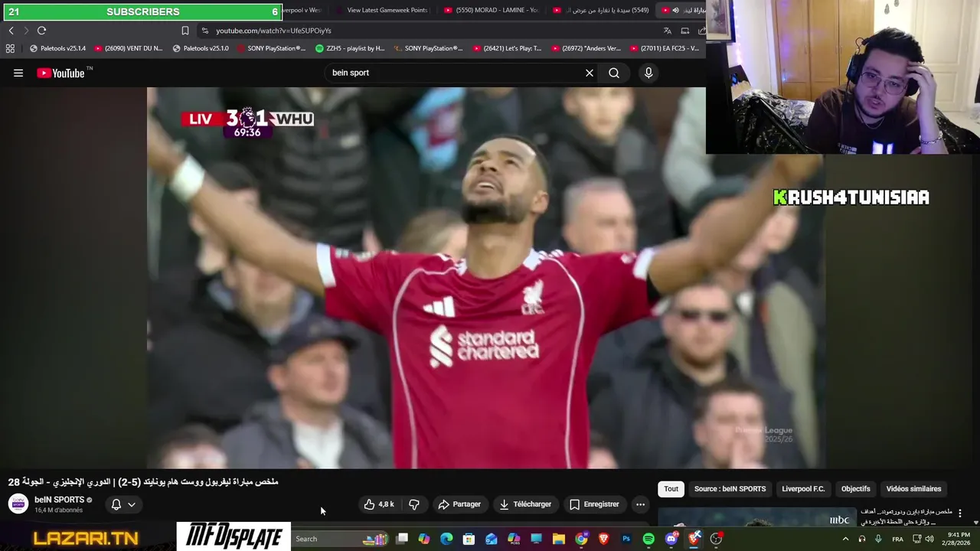Open the FRA language indicator in tray
Viewport: 980px width, 551px height.
pyautogui.click(x=897, y=539)
